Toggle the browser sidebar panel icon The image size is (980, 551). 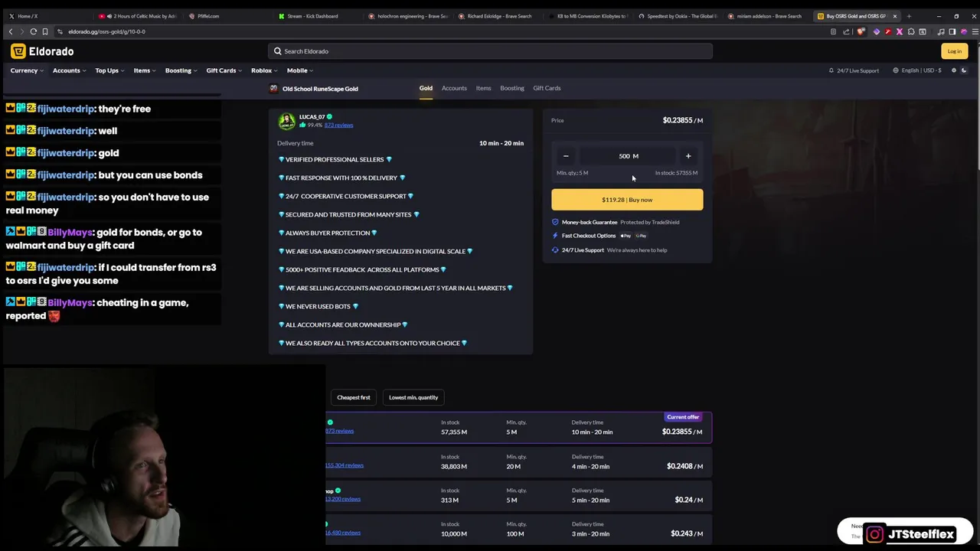952,31
